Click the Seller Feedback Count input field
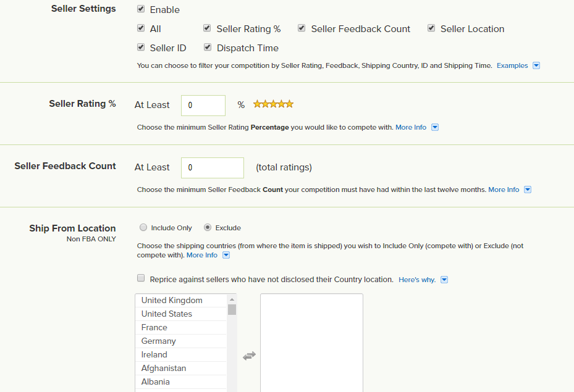 (x=213, y=167)
